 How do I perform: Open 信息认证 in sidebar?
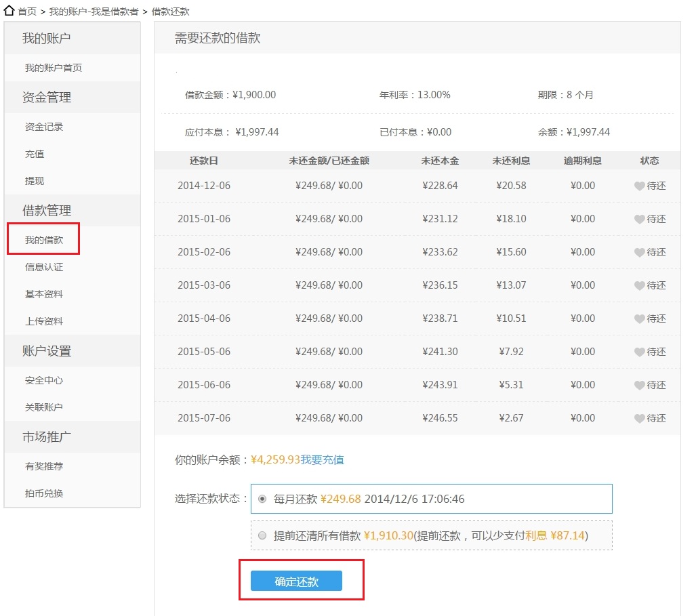click(x=44, y=267)
